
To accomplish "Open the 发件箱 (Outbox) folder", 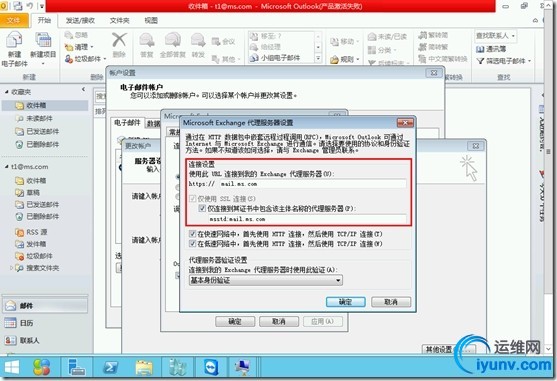I will pos(31,244).
